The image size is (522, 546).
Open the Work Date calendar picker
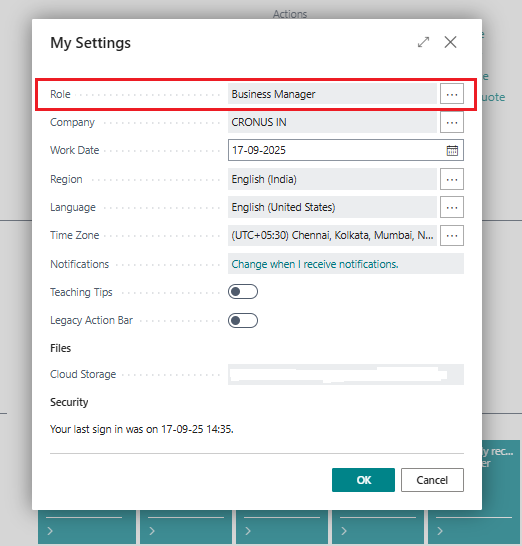[452, 150]
